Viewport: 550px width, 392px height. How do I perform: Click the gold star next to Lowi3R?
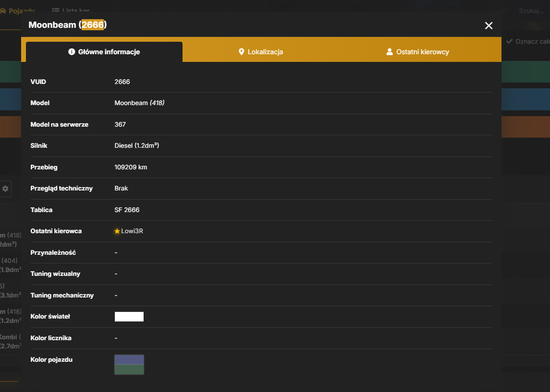[x=117, y=231]
